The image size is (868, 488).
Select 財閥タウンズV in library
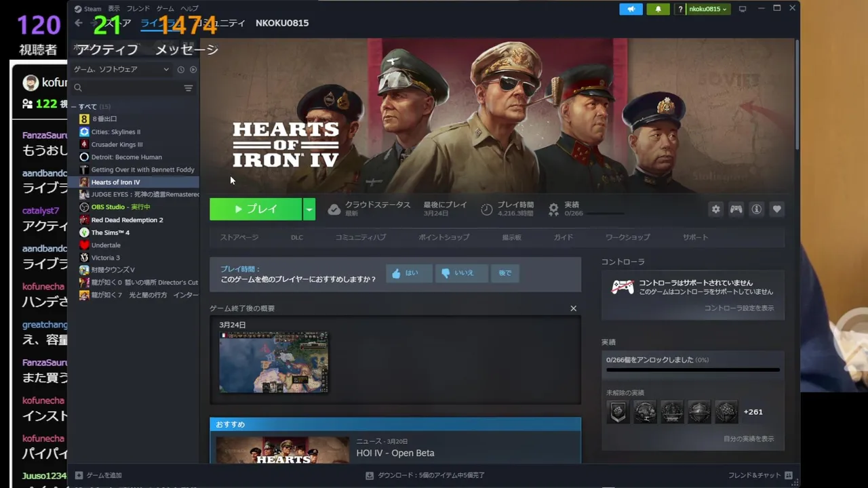(134, 270)
